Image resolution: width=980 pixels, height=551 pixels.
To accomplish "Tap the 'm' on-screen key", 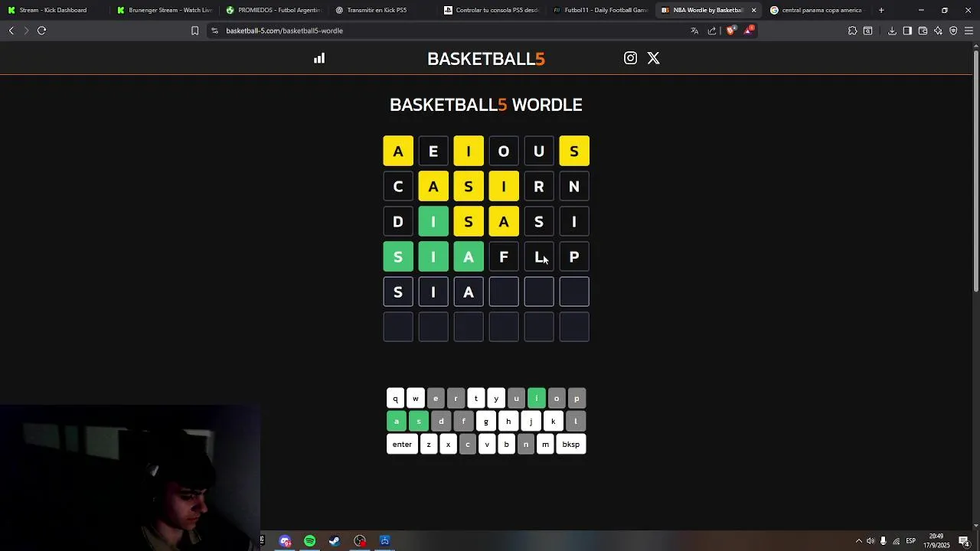I will click(545, 444).
